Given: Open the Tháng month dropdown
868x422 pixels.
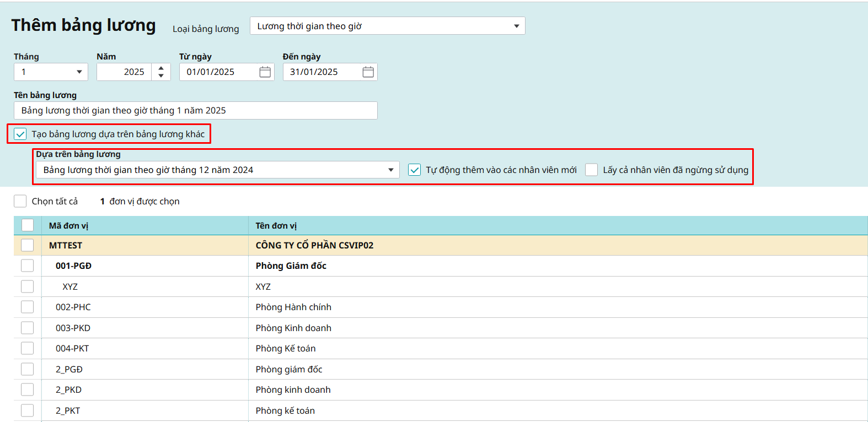Looking at the screenshot, I should 79,72.
